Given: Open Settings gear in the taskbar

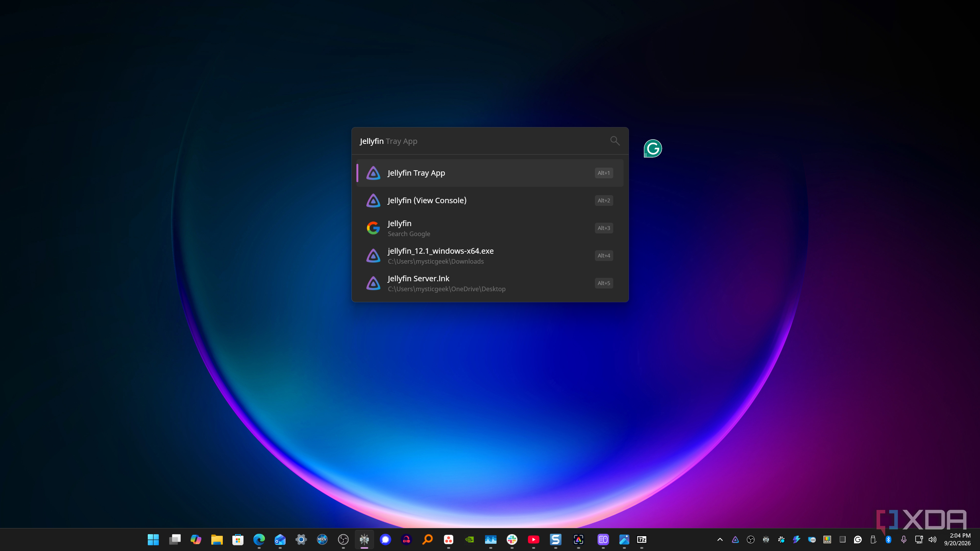Looking at the screenshot, I should pyautogui.click(x=301, y=540).
